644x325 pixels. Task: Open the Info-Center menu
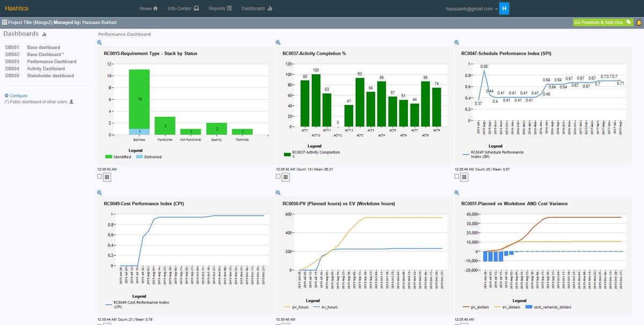click(x=183, y=9)
